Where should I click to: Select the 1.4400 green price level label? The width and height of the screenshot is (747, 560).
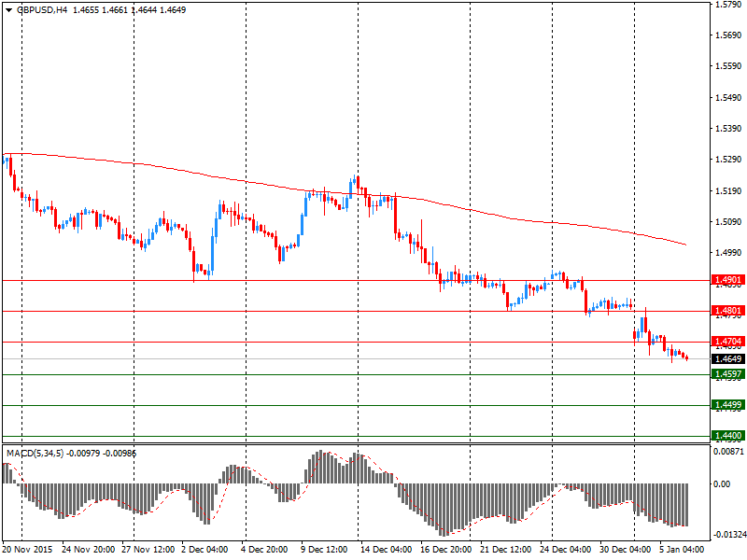coord(728,435)
